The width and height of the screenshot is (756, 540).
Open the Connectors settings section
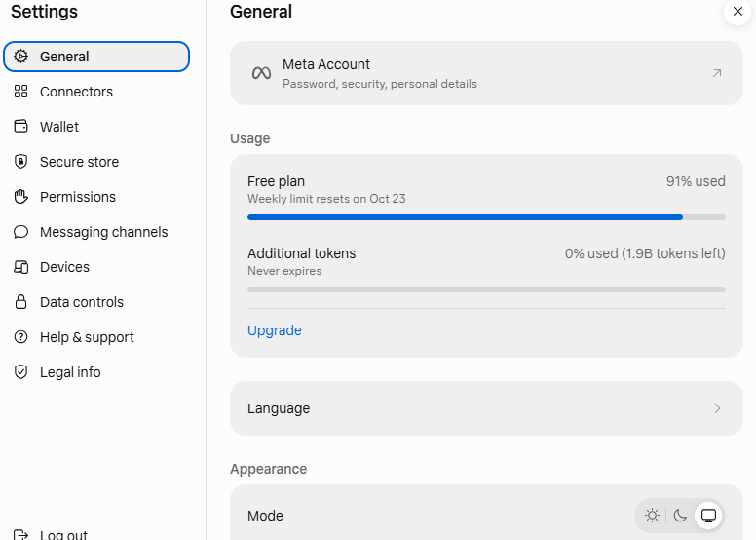pyautogui.click(x=96, y=92)
